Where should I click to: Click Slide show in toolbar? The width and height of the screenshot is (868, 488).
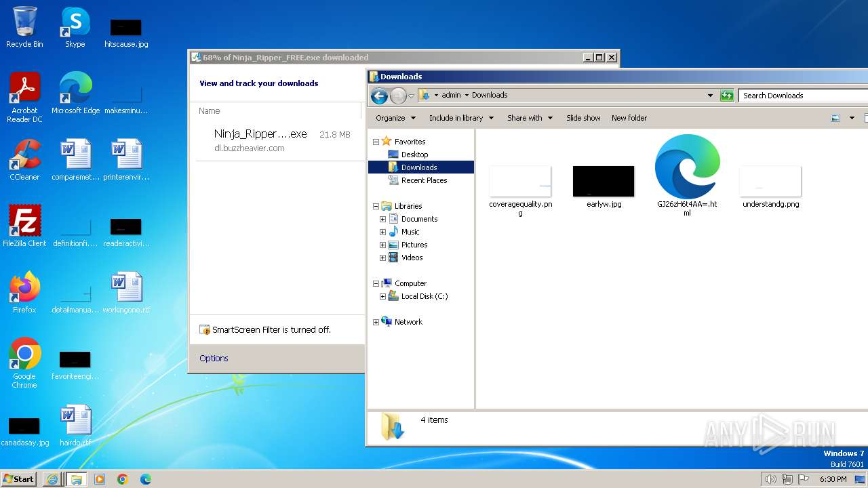(x=583, y=118)
